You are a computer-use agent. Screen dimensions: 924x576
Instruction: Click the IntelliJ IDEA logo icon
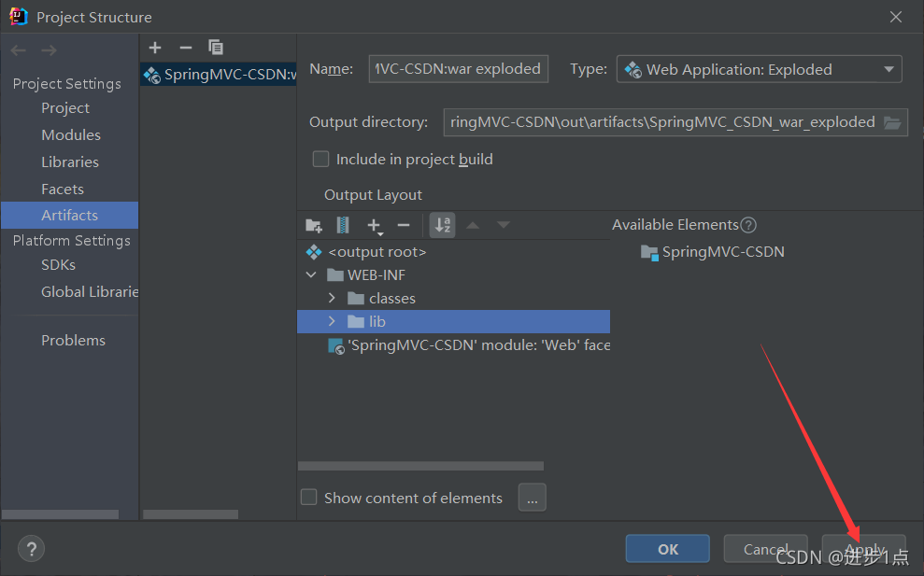pyautogui.click(x=19, y=17)
